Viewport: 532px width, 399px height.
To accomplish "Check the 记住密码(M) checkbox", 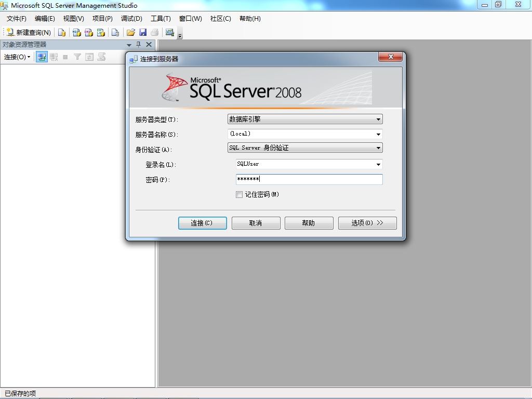I will pos(239,194).
